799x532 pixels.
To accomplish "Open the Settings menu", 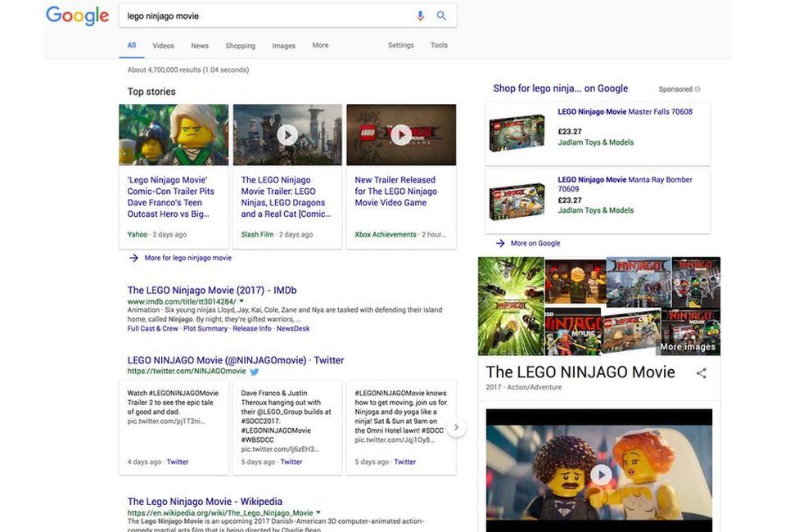I will (400, 45).
